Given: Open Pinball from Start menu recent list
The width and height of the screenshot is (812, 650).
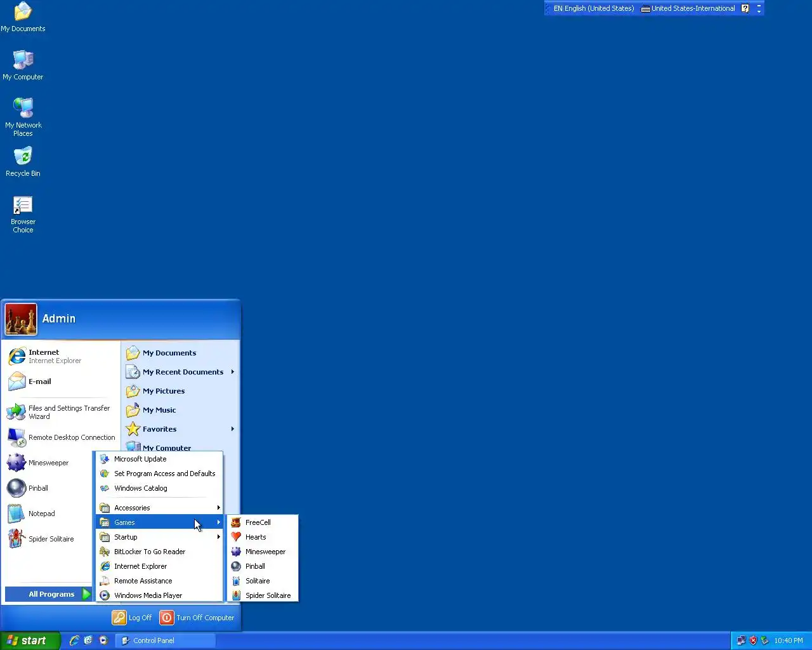Looking at the screenshot, I should pos(49,488).
